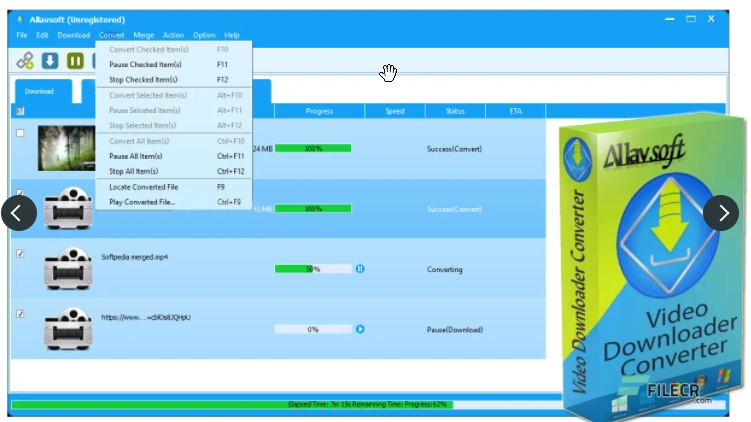Check the forest video row checkbox

tap(20, 133)
